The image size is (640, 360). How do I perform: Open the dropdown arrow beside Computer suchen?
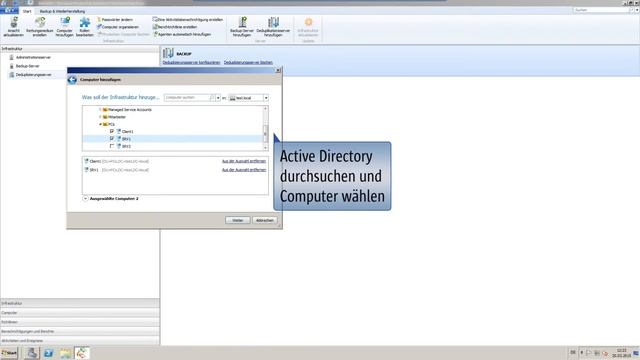[x=218, y=98]
